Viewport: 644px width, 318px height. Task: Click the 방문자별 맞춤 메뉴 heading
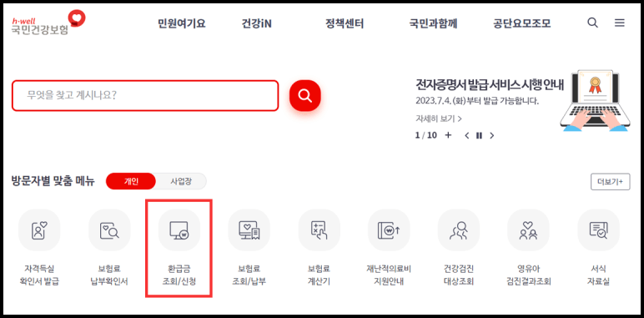coord(53,181)
